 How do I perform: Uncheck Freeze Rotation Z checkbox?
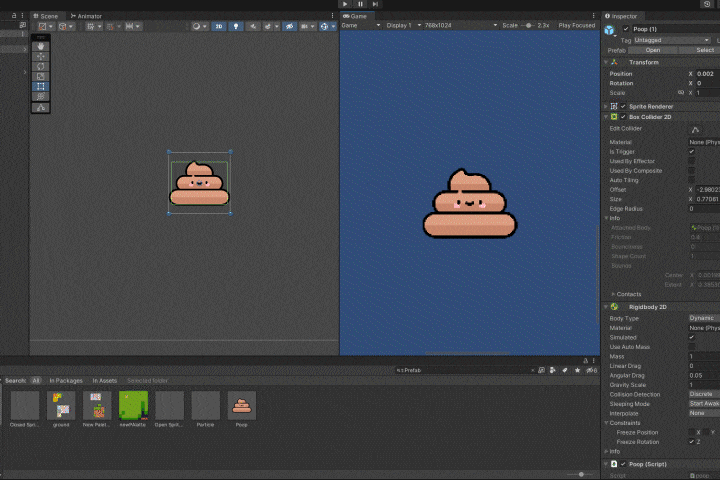tap(692, 442)
